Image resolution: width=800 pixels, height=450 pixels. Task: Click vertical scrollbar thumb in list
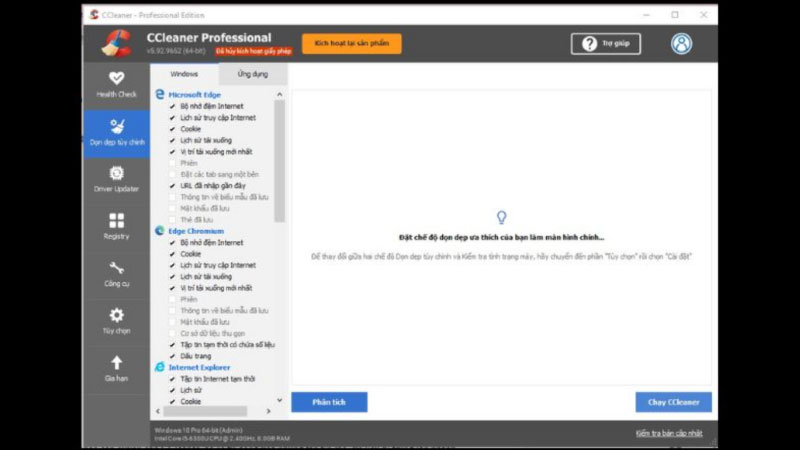pos(279,161)
